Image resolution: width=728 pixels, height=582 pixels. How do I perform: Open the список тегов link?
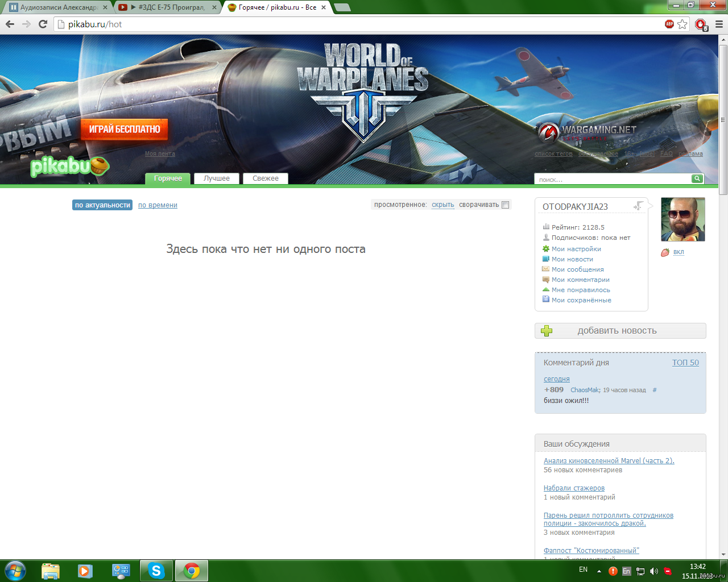tap(553, 154)
